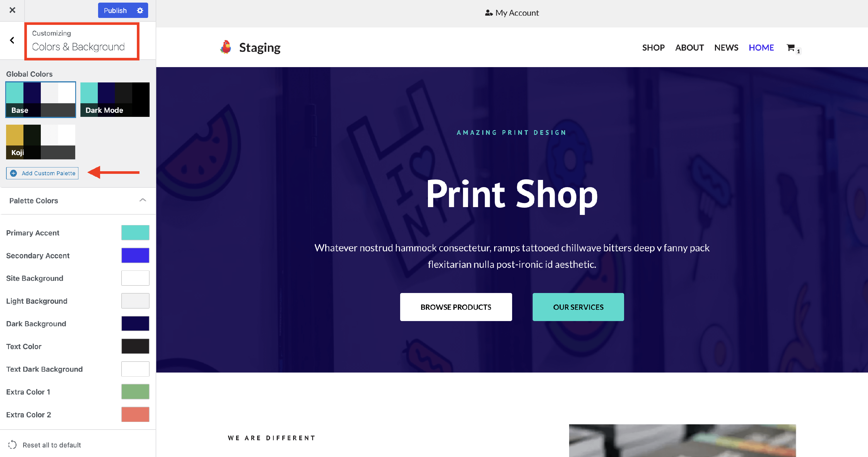This screenshot has height=457, width=868.
Task: Click the My Account user icon
Action: [489, 13]
